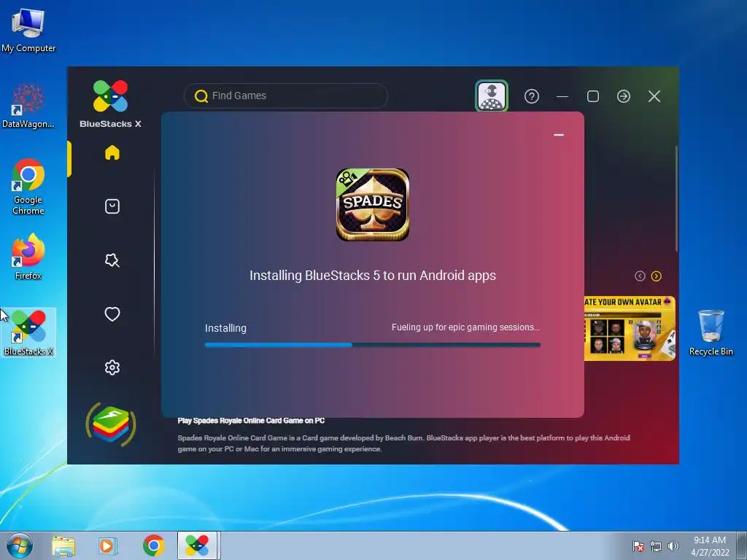Open the Create Your Own Avatar banner
The height and width of the screenshot is (560, 747).
630,329
